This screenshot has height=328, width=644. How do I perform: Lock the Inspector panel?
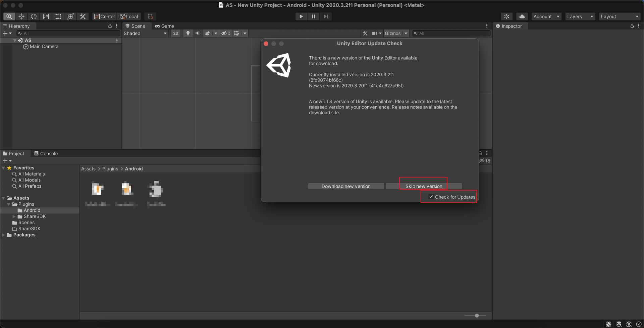coord(632,26)
